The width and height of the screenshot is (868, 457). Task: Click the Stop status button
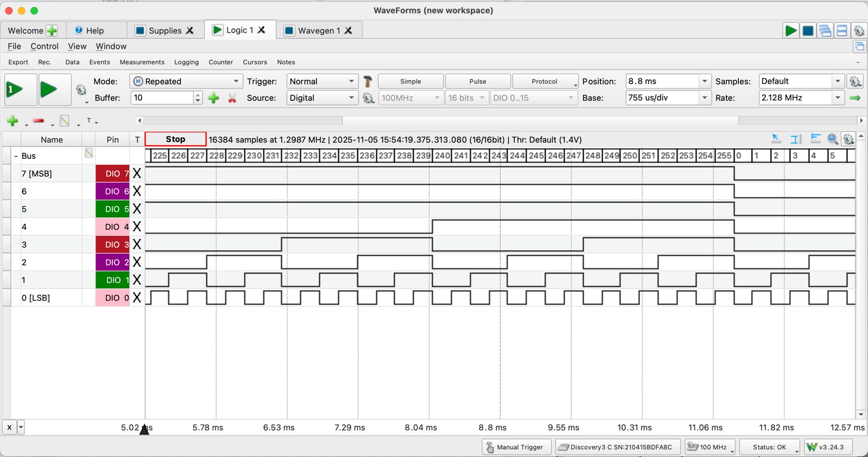click(176, 139)
